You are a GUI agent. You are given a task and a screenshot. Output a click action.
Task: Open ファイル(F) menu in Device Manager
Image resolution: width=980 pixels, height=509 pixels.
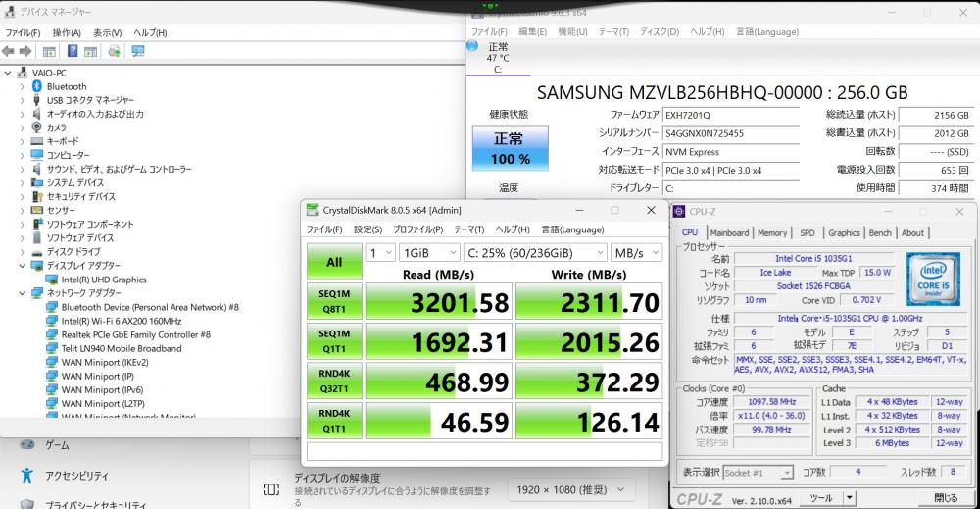tap(23, 32)
